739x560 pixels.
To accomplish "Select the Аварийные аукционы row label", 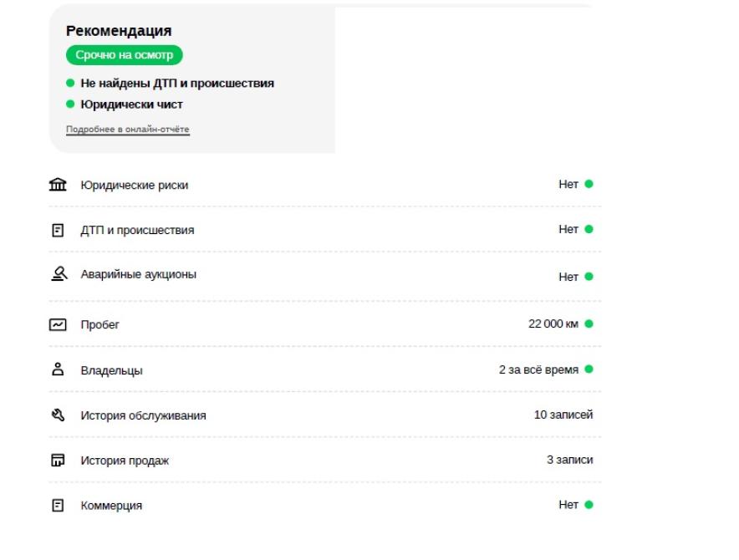I will 139,274.
